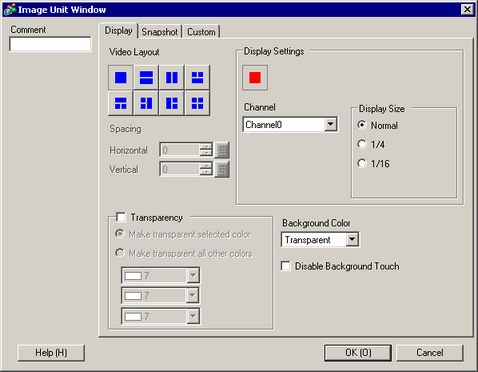This screenshot has width=478, height=372.
Task: Select the single full-screen video layout
Action: (x=121, y=77)
